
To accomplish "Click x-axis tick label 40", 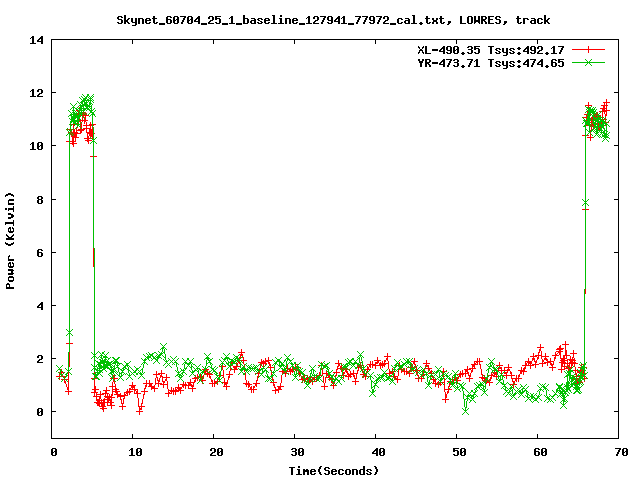I will click(378, 452).
